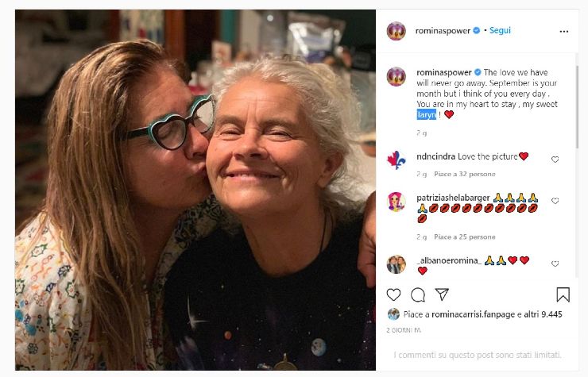Save post with bookmark icon

coord(563,294)
